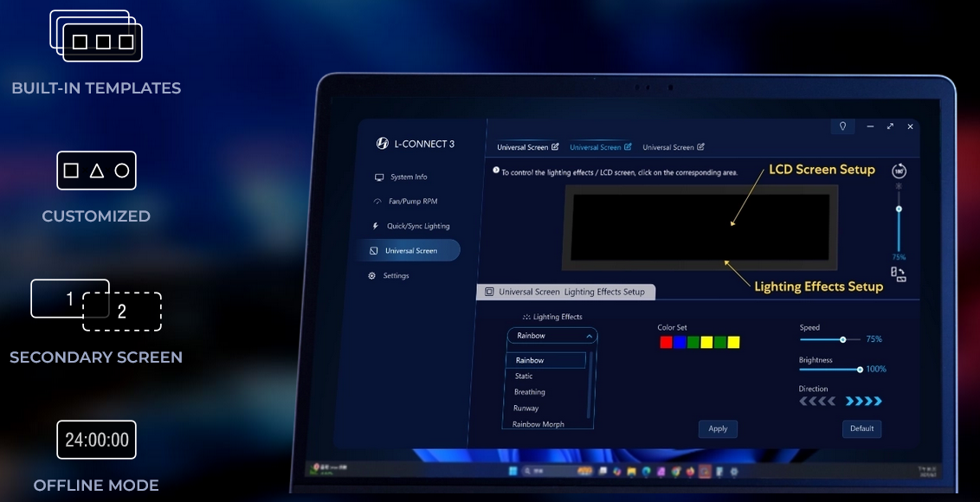Click edit icon on first Universal Screen tab
The height and width of the screenshot is (502, 980).
(555, 147)
